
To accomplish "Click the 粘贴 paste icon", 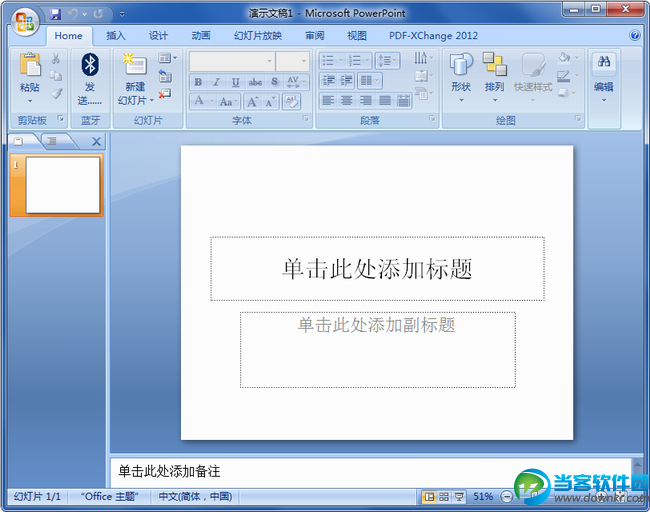I will click(x=30, y=65).
